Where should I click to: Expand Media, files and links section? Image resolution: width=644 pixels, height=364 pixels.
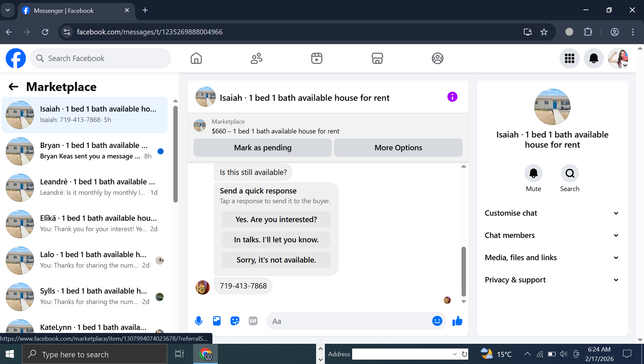click(x=552, y=257)
